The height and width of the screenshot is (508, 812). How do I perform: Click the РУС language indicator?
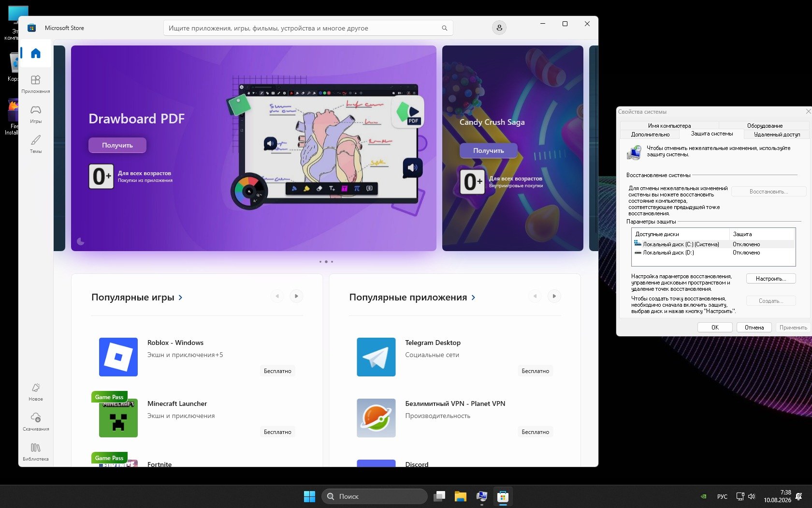point(722,496)
